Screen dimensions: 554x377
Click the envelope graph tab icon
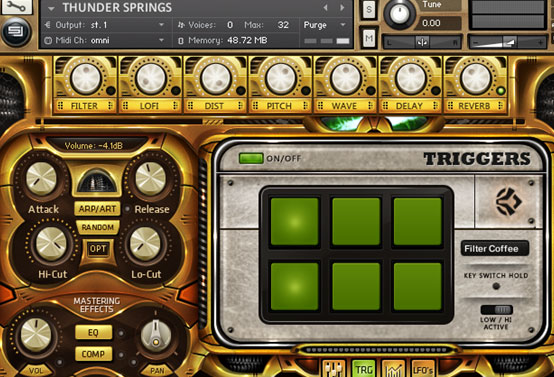tap(393, 369)
